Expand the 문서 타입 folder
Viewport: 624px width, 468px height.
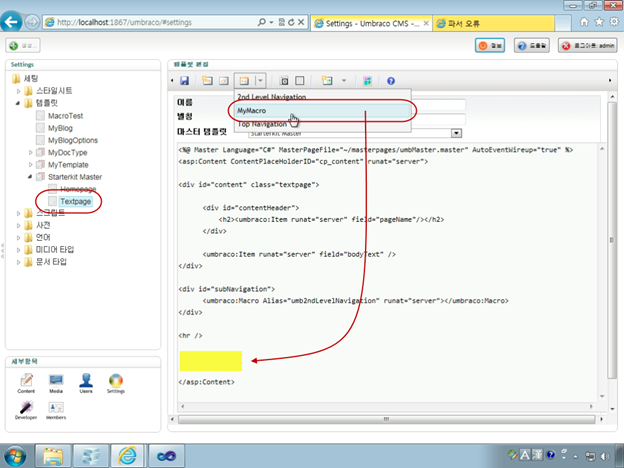[x=18, y=262]
